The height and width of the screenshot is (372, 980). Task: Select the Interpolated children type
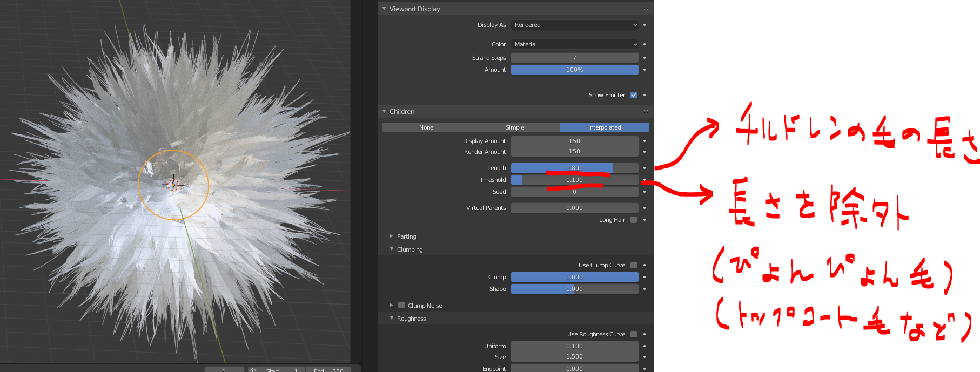pos(605,127)
